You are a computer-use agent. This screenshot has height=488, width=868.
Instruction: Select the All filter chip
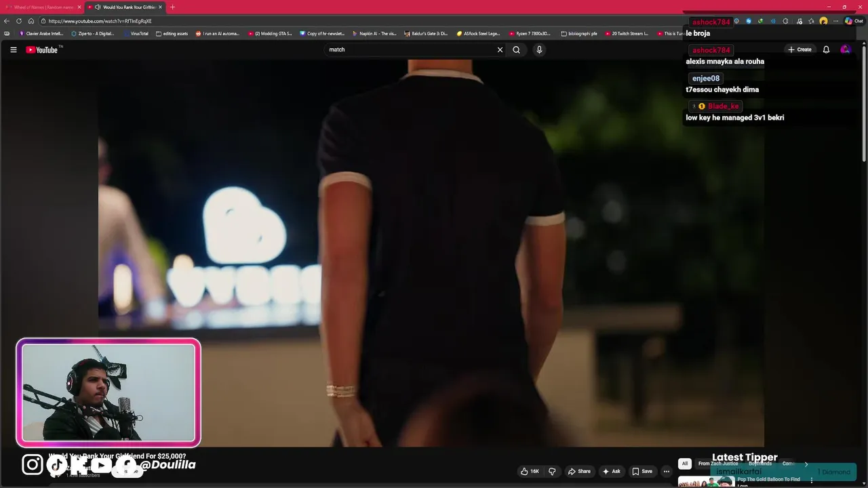coord(685,464)
